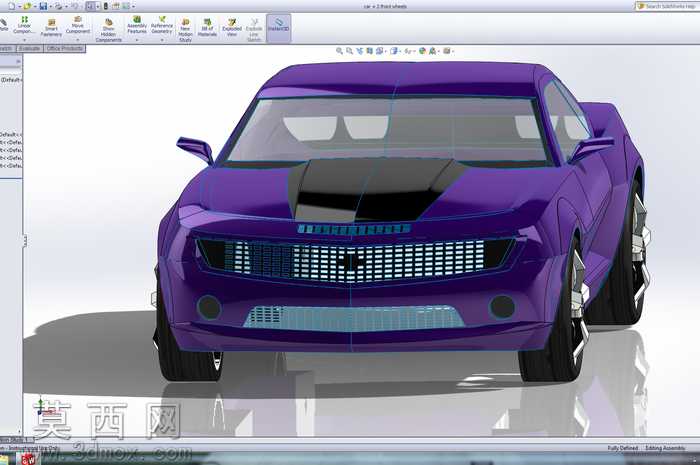Click 'Fully Defined' in status bar
Viewport: 700px width, 465px height.
point(622,448)
